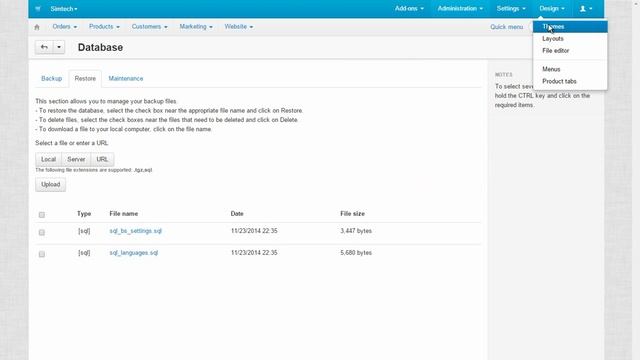Click the [sql] type of sql_languages.sql row
The width and height of the screenshot is (640, 360).
(84, 253)
